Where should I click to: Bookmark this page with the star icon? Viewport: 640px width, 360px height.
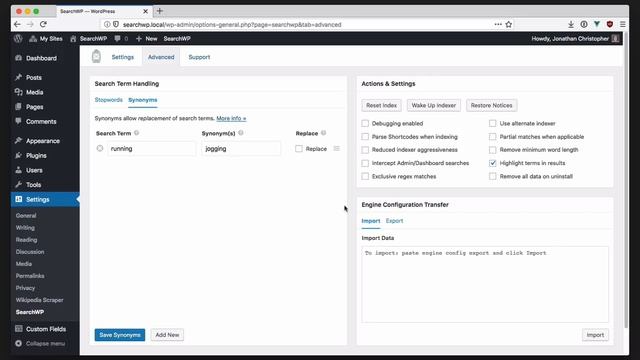pyautogui.click(x=509, y=24)
